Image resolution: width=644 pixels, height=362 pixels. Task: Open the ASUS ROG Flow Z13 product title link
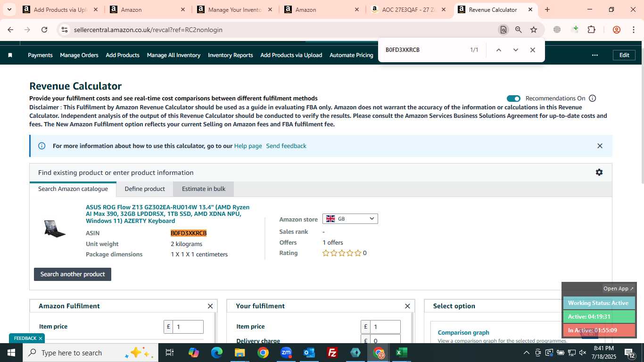[x=167, y=214]
